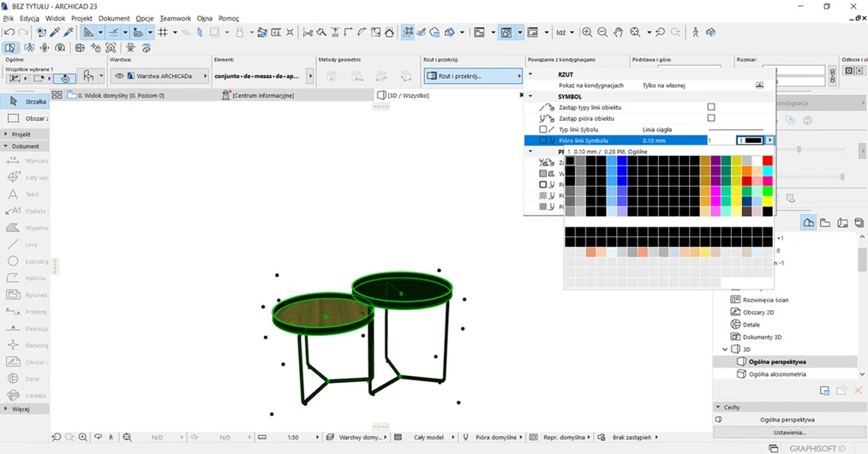Click the zoom in magnifier icon

coord(587,33)
